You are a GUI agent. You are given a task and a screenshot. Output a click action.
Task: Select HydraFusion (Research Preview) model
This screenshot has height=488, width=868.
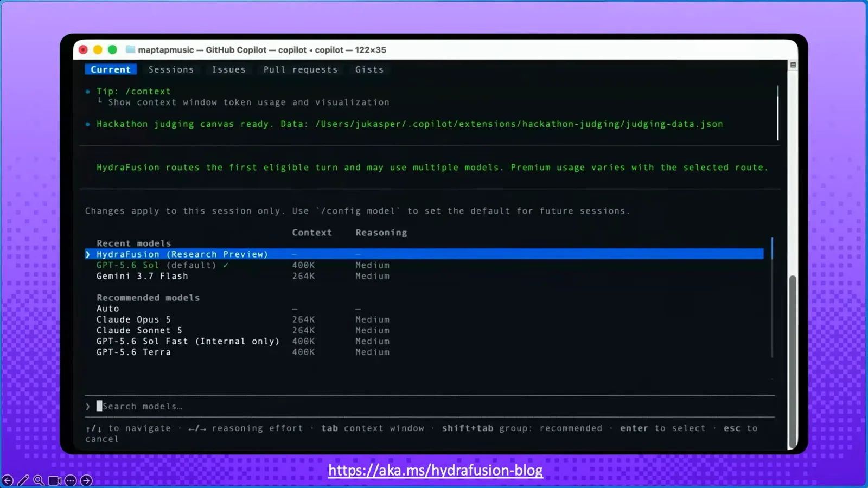click(x=424, y=254)
